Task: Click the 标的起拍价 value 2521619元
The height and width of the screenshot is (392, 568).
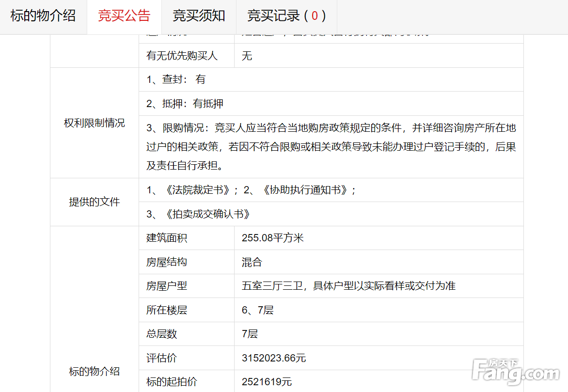Action: coord(267,382)
